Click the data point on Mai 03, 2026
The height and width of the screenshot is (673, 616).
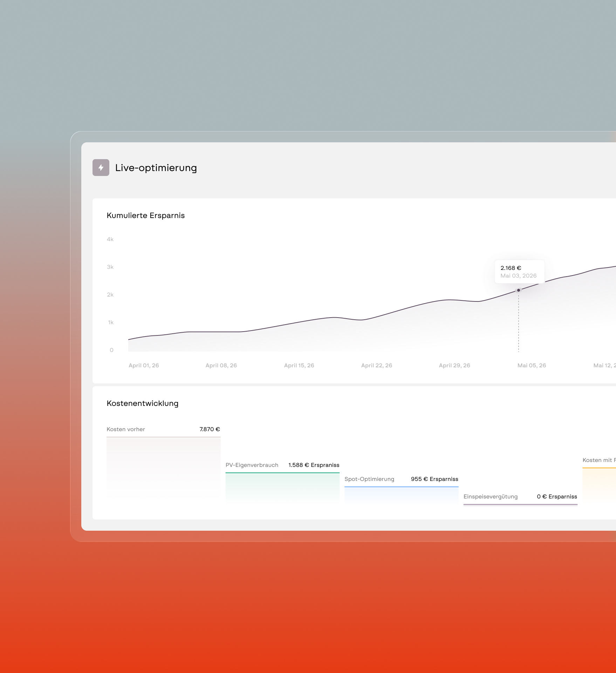click(x=519, y=290)
